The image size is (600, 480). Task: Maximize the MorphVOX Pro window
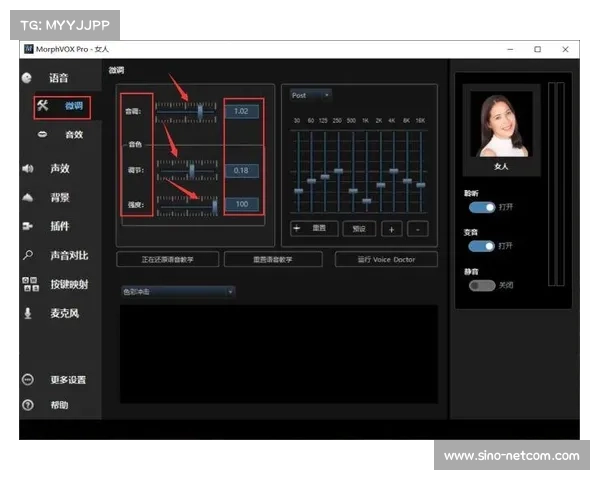tap(538, 49)
